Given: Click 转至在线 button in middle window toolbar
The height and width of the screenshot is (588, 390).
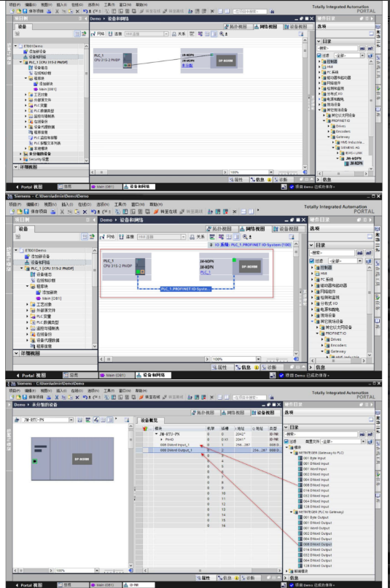Looking at the screenshot, I should pyautogui.click(x=165, y=212).
